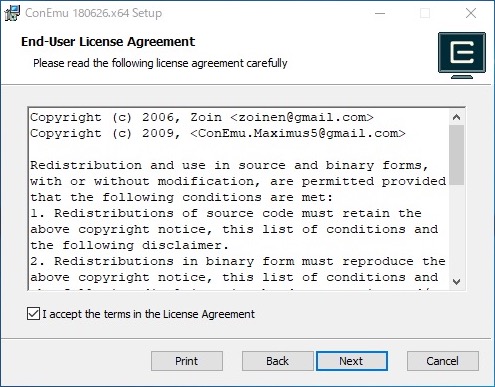Click the ConEmu monitor logo

tap(462, 55)
